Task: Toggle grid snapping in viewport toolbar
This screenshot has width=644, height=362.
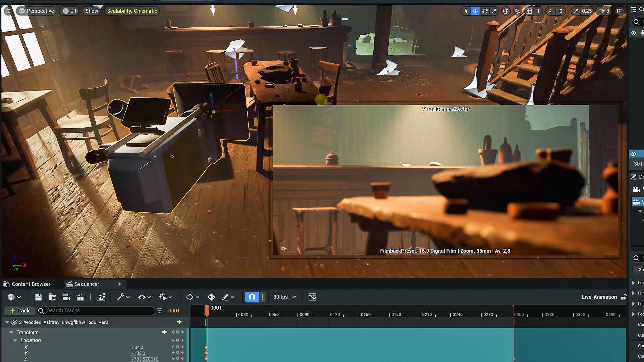Action: point(529,11)
